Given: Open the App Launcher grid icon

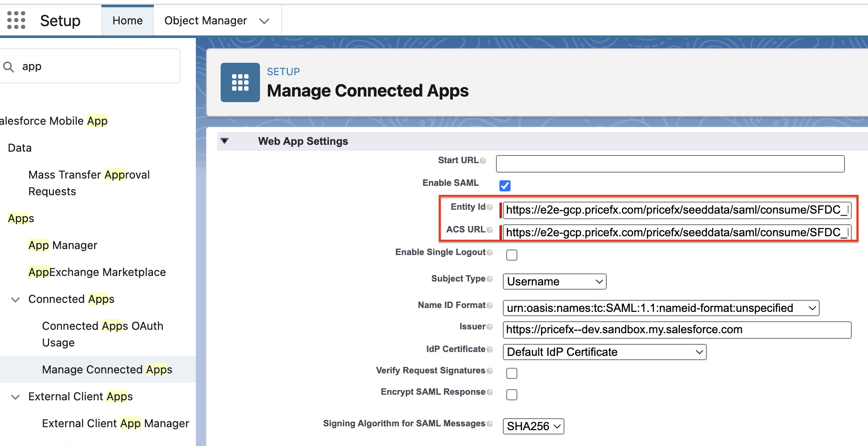Looking at the screenshot, I should (16, 20).
